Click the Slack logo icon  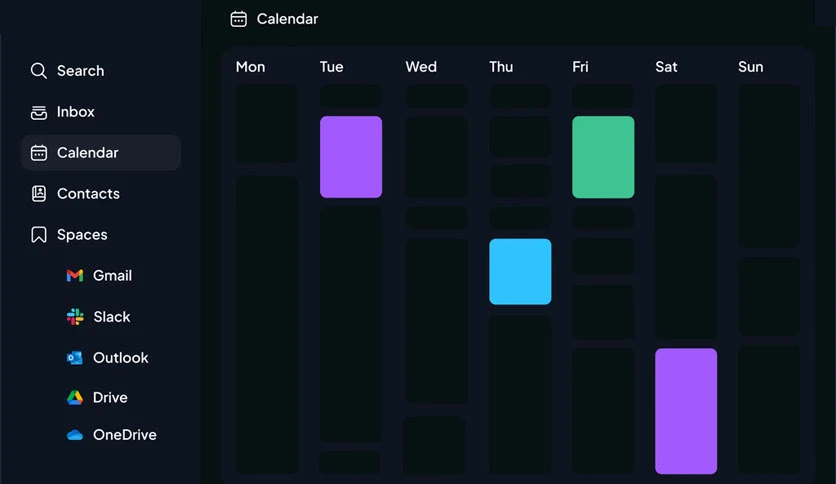pyautogui.click(x=75, y=317)
